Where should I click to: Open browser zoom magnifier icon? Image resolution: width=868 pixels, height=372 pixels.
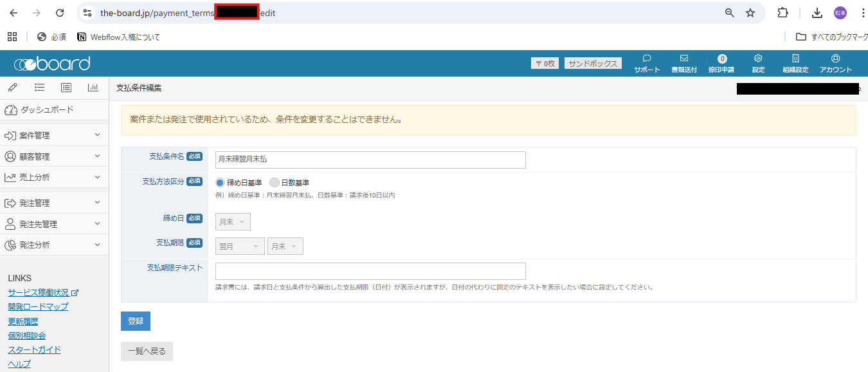coord(730,13)
